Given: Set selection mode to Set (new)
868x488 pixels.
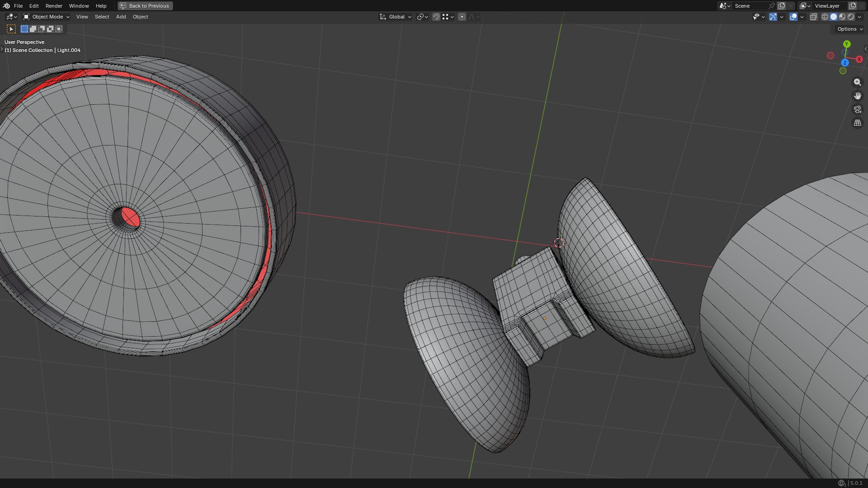Looking at the screenshot, I should click(x=24, y=29).
